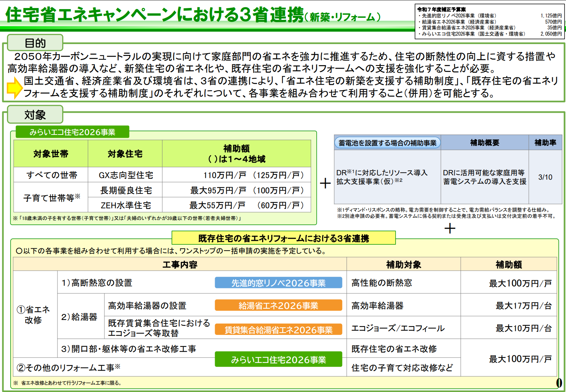Click the green みらいエコ住宅2026事業 badge in the reform table

click(x=278, y=359)
